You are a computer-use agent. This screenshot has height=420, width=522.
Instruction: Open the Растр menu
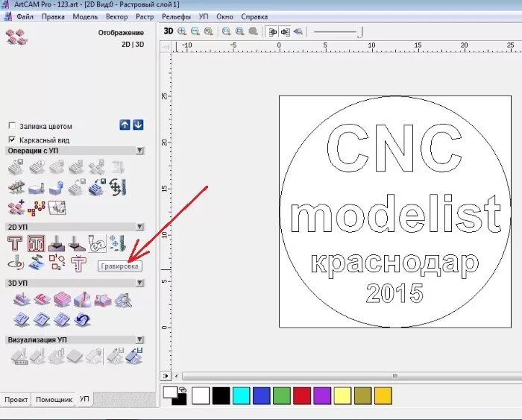[145, 16]
